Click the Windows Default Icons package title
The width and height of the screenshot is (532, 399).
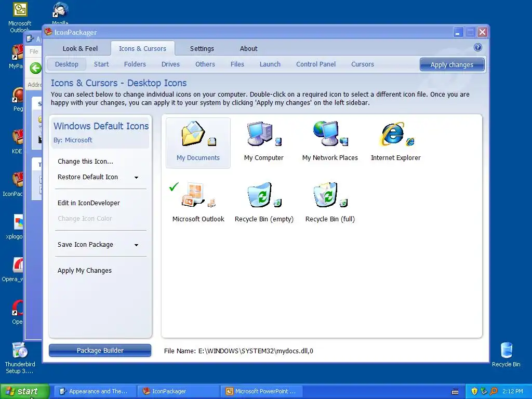101,126
